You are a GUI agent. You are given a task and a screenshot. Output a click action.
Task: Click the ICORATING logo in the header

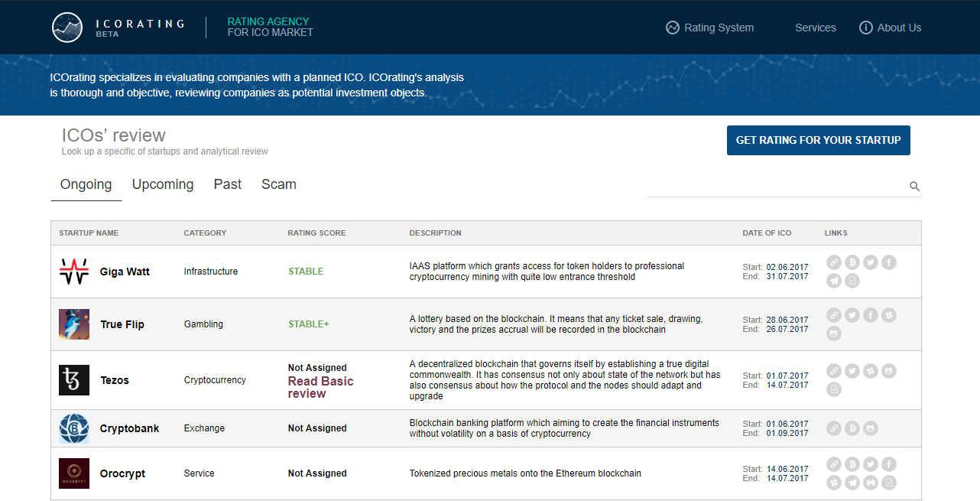coord(118,28)
